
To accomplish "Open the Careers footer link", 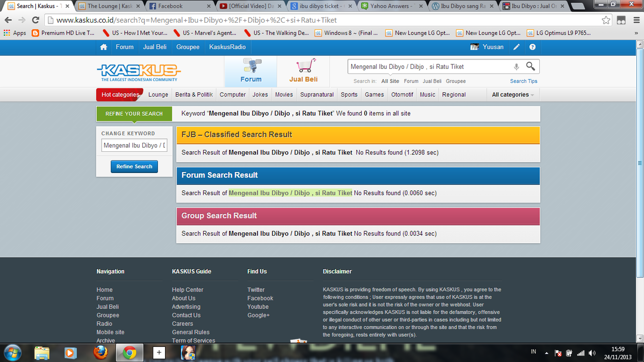I will pos(183,324).
